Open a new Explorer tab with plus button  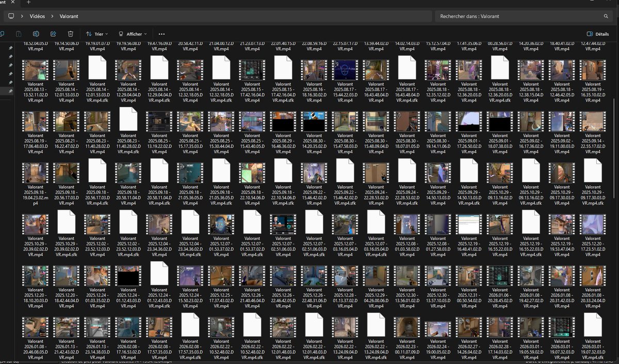point(28,2)
